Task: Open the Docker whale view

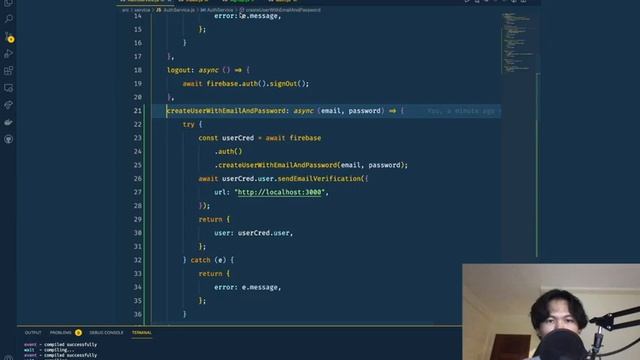Action: (8, 122)
